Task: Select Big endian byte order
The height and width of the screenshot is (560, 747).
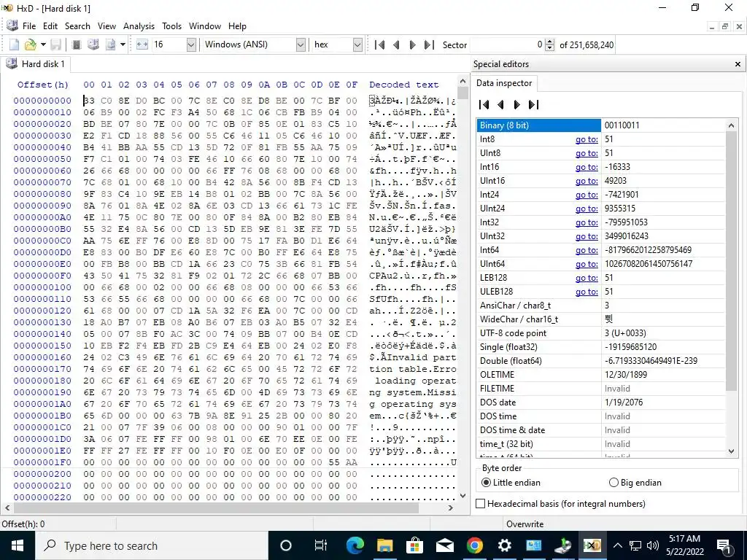Action: [x=635, y=483]
